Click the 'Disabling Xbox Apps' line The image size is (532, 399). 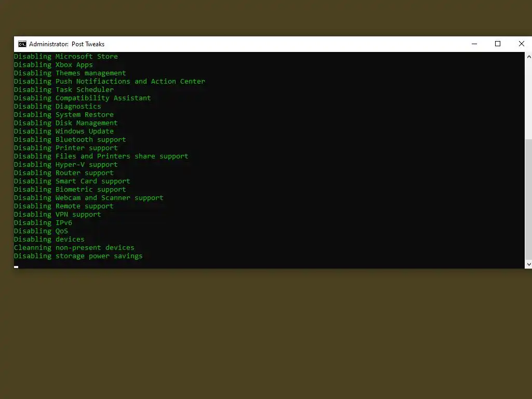click(54, 65)
